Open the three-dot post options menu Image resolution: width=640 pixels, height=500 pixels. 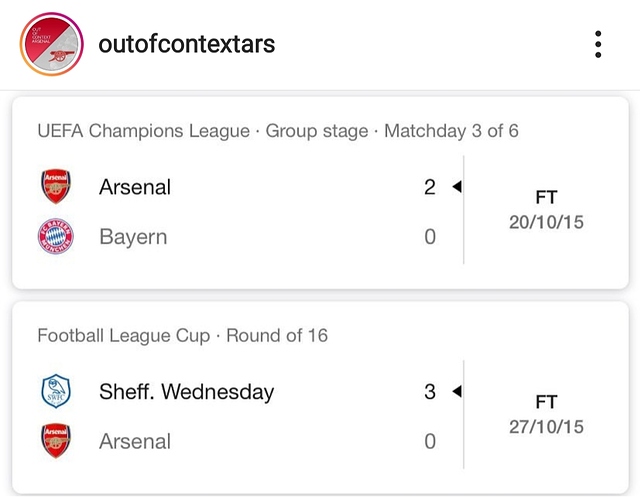pyautogui.click(x=597, y=45)
